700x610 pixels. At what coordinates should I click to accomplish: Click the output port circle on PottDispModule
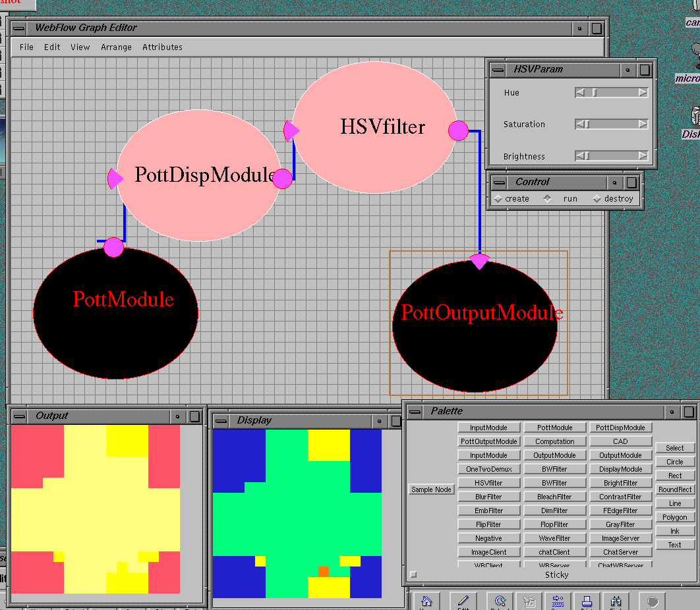tap(282, 179)
